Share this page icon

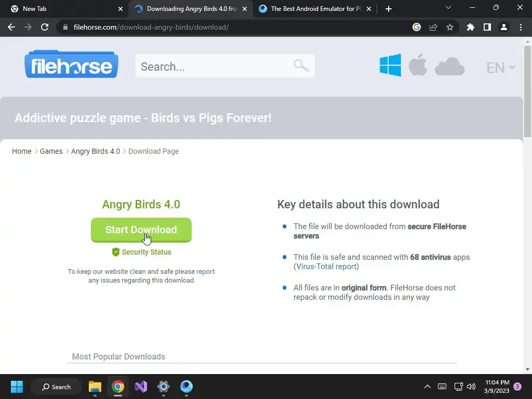[x=433, y=27]
